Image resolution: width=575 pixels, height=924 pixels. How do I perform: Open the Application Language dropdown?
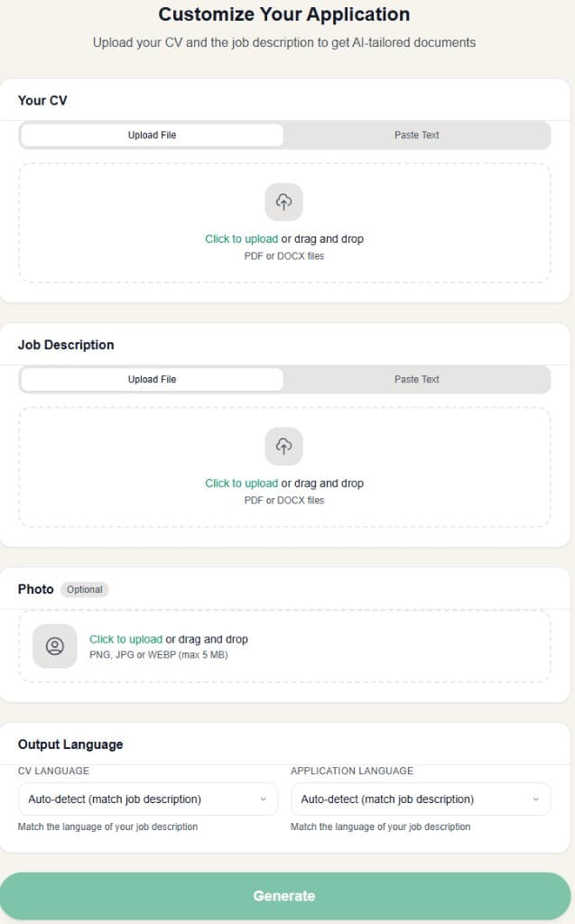coord(420,799)
